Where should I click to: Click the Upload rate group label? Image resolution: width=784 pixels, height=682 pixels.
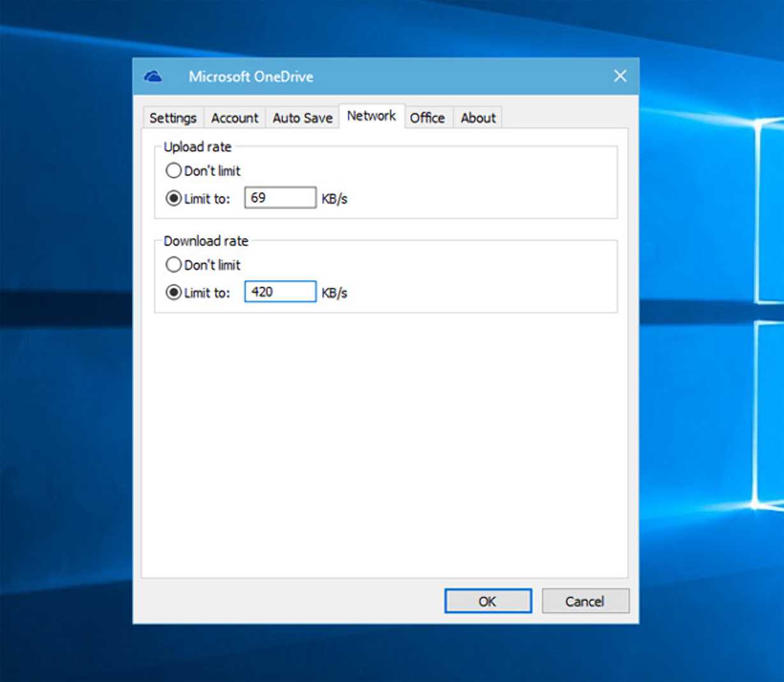[x=197, y=147]
